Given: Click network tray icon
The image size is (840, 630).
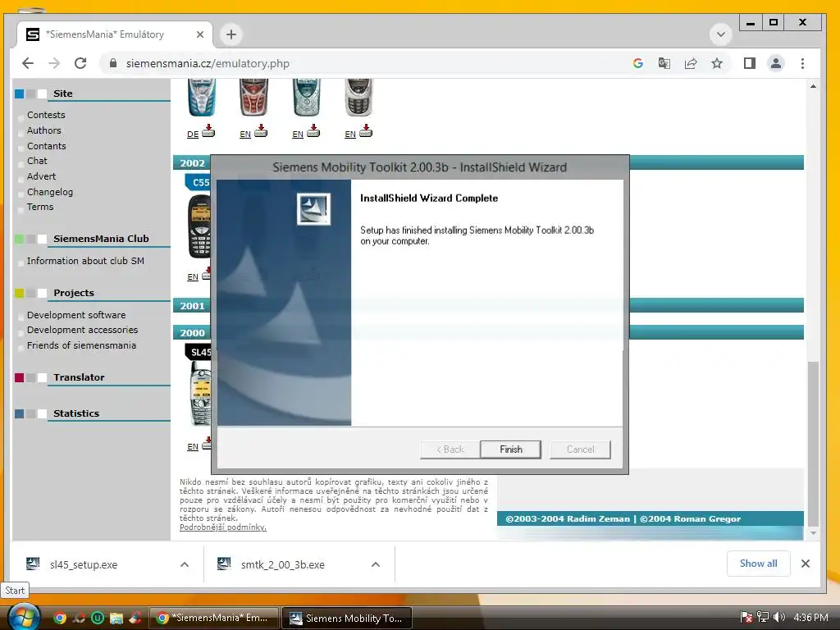Looking at the screenshot, I should pyautogui.click(x=762, y=617).
